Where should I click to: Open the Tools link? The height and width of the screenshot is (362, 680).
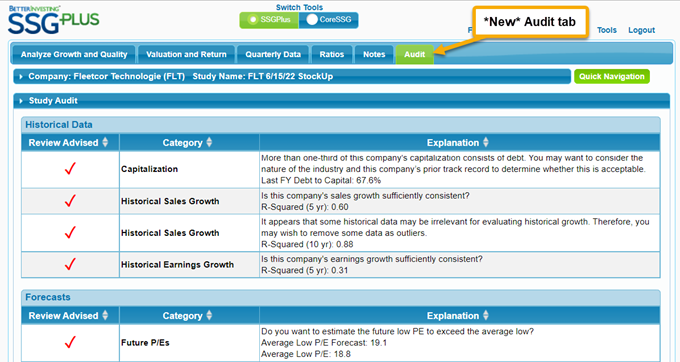pyautogui.click(x=606, y=30)
